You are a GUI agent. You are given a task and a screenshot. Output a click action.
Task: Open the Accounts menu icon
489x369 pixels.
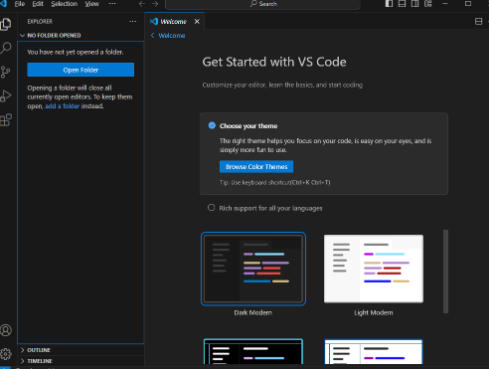[6, 330]
